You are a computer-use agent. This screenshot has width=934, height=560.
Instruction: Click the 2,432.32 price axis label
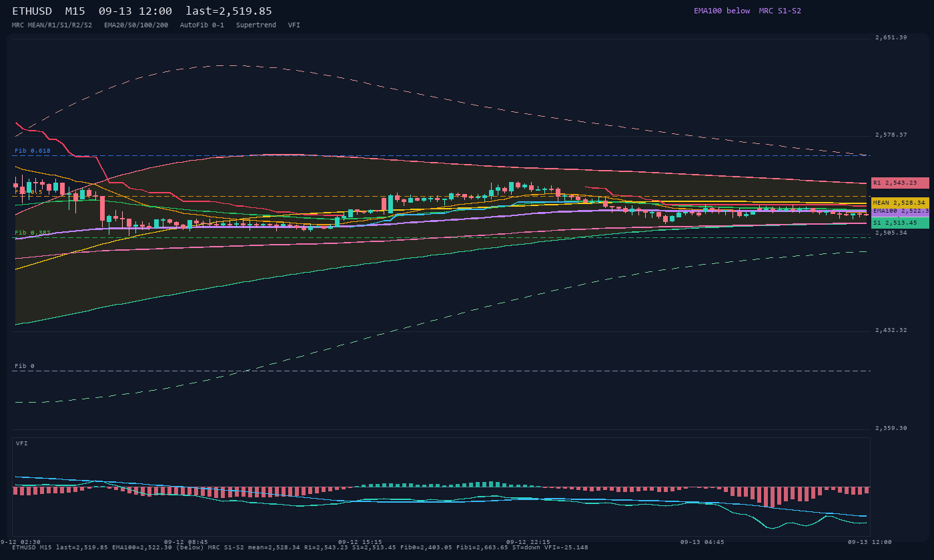(891, 330)
